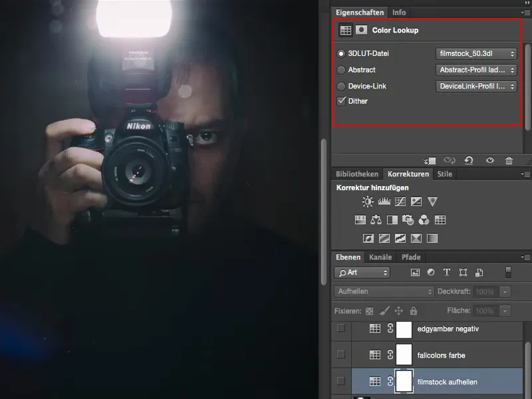Open the Korrekturen panel flyout menu
Screen dimensions: 532x399
click(525, 174)
